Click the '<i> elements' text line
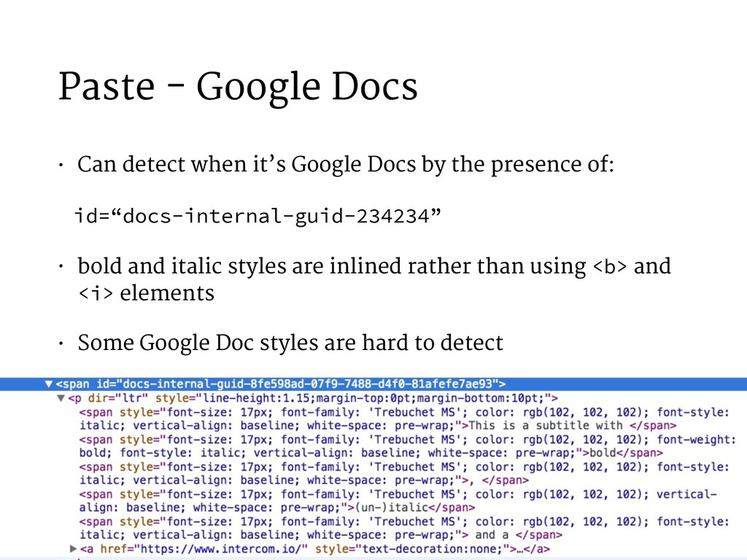This screenshot has width=747, height=560. [146, 293]
